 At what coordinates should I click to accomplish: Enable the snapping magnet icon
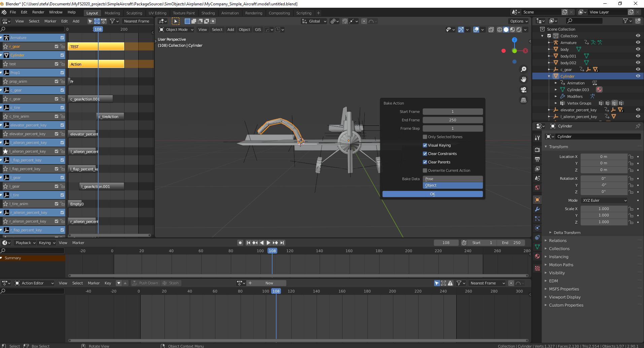coord(345,21)
